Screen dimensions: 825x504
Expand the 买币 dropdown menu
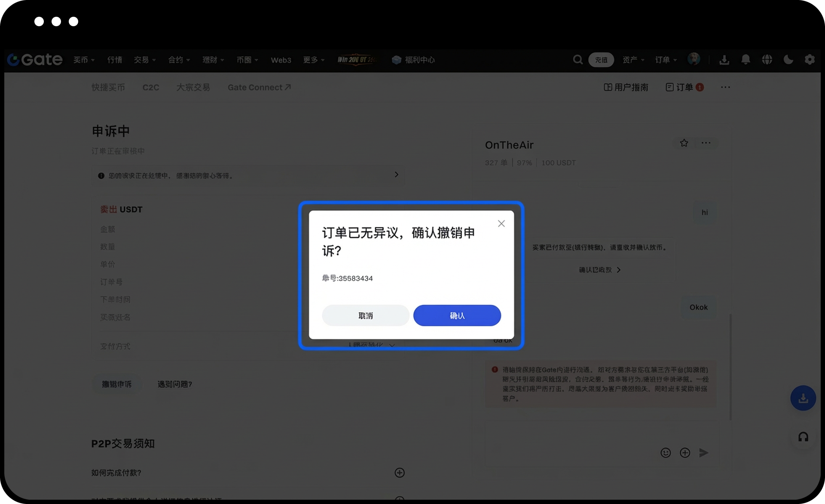pyautogui.click(x=84, y=60)
